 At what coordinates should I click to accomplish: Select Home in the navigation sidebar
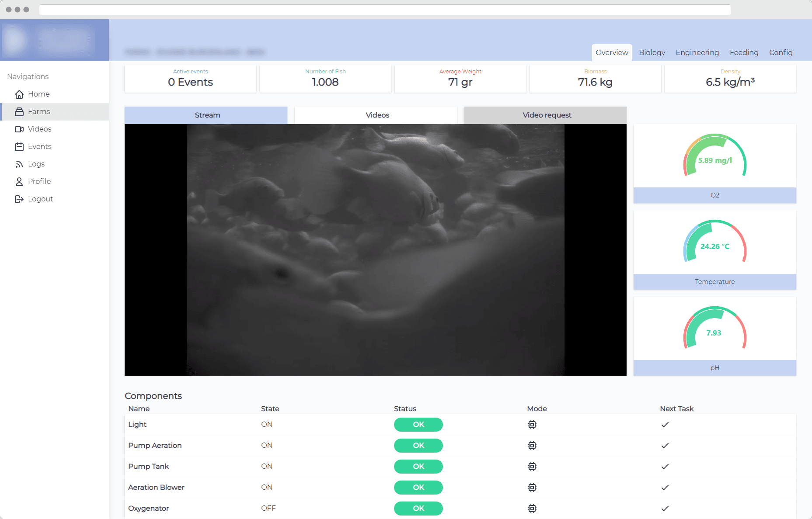coord(38,94)
